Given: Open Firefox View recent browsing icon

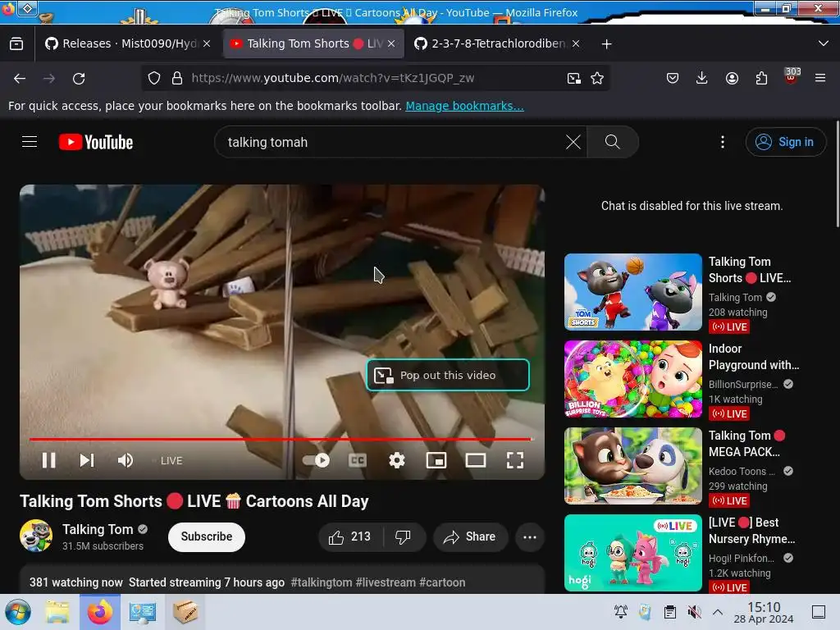Looking at the screenshot, I should [x=16, y=43].
